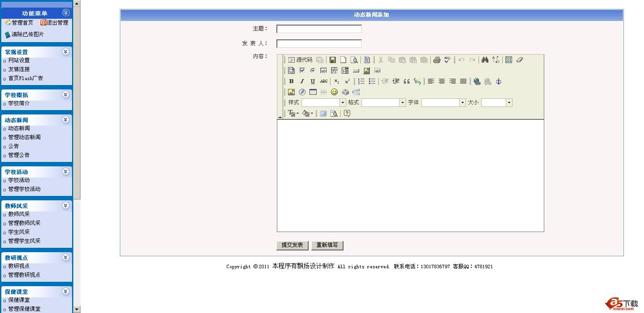Collapse the 常规设置 sidebar section
The image size is (644, 313).
pyautogui.click(x=66, y=52)
